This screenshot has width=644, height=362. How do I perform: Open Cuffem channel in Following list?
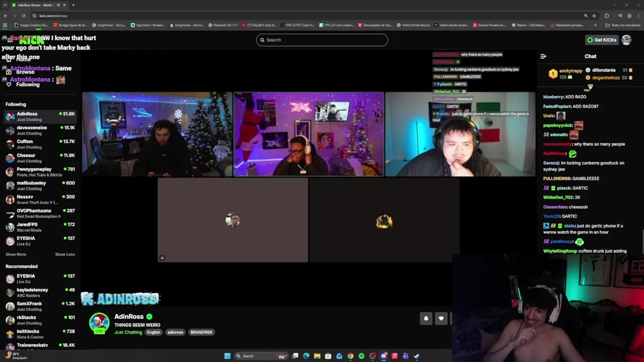40,144
